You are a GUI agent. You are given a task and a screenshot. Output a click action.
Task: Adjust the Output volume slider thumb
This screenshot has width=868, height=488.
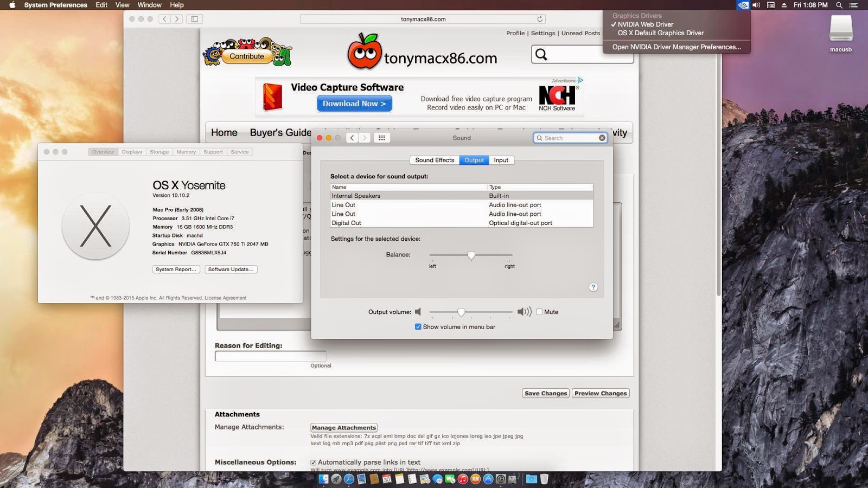[461, 312]
